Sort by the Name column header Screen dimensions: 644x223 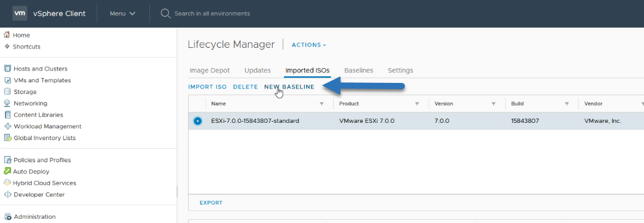tap(218, 103)
